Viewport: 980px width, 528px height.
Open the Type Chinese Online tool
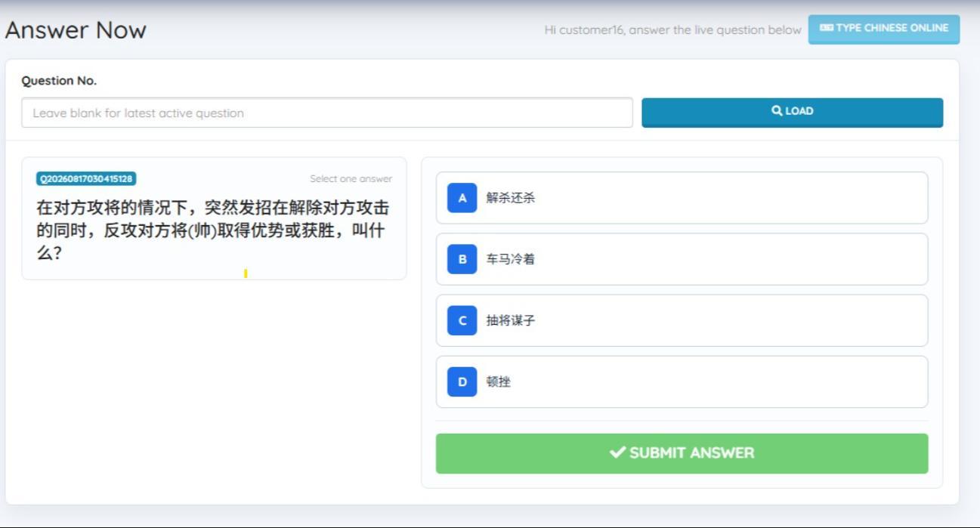point(884,29)
